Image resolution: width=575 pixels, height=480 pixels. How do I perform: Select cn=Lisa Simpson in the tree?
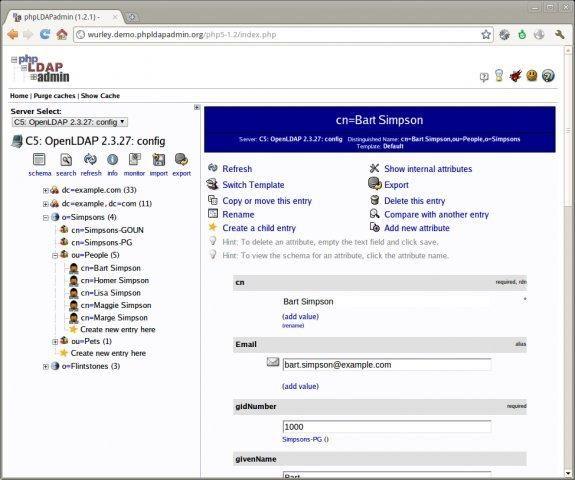coord(111,293)
